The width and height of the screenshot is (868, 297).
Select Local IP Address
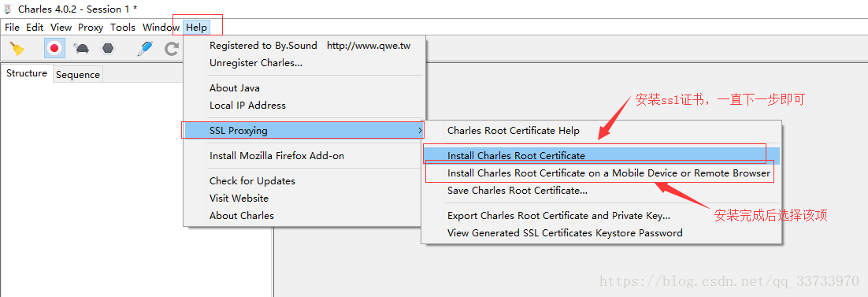(x=305, y=106)
